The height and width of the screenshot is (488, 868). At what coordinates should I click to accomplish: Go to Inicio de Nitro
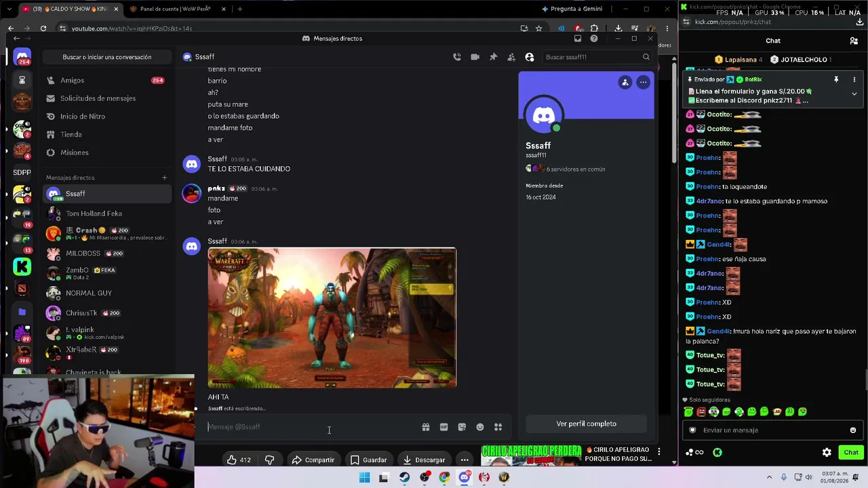106,117
